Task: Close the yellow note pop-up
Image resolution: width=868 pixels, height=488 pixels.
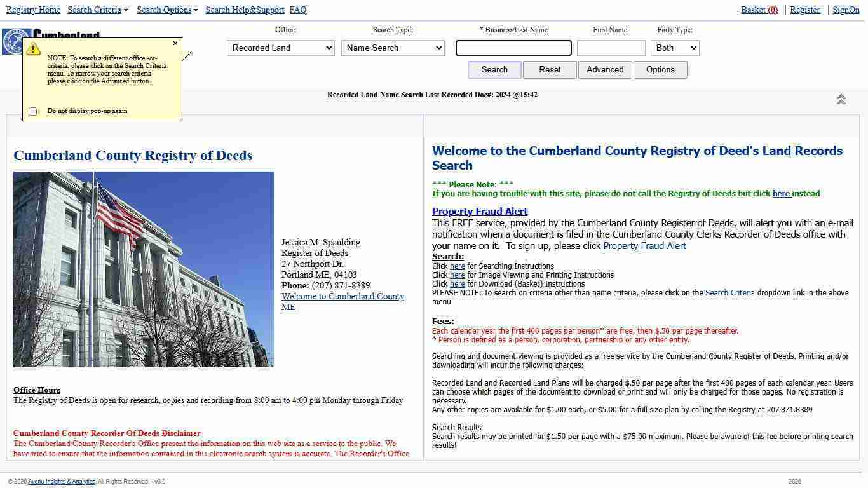Action: (175, 43)
